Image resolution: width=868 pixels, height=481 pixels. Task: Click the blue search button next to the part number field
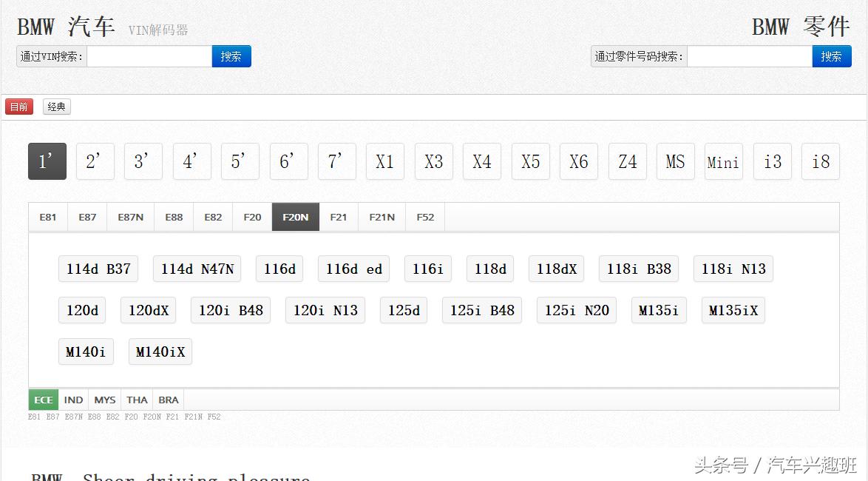coord(832,56)
